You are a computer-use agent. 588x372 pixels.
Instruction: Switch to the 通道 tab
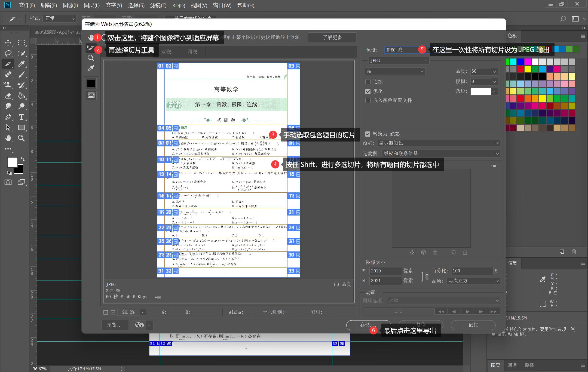[x=512, y=365]
